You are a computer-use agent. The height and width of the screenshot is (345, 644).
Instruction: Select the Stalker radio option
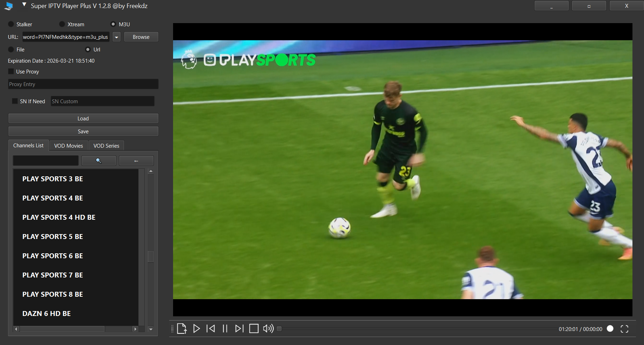[11, 24]
